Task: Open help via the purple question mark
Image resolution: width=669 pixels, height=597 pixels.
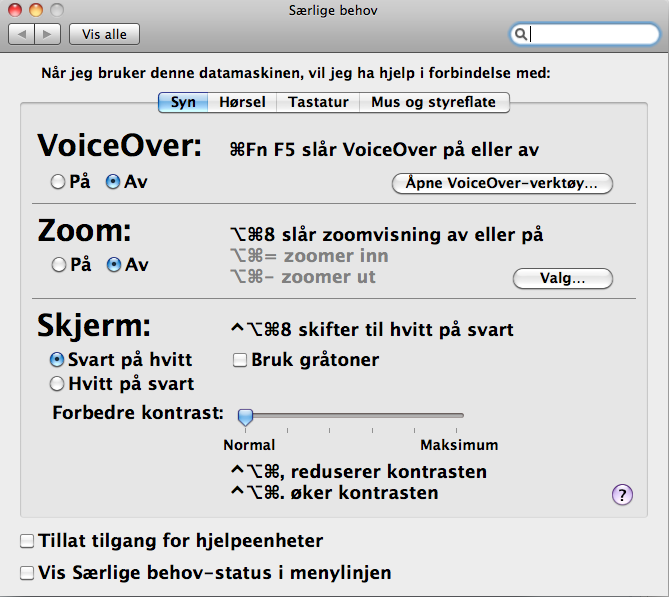Action: pos(622,495)
